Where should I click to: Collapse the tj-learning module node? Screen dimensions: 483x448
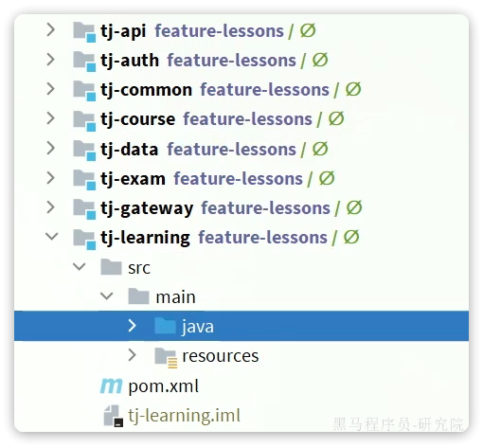[x=52, y=237]
